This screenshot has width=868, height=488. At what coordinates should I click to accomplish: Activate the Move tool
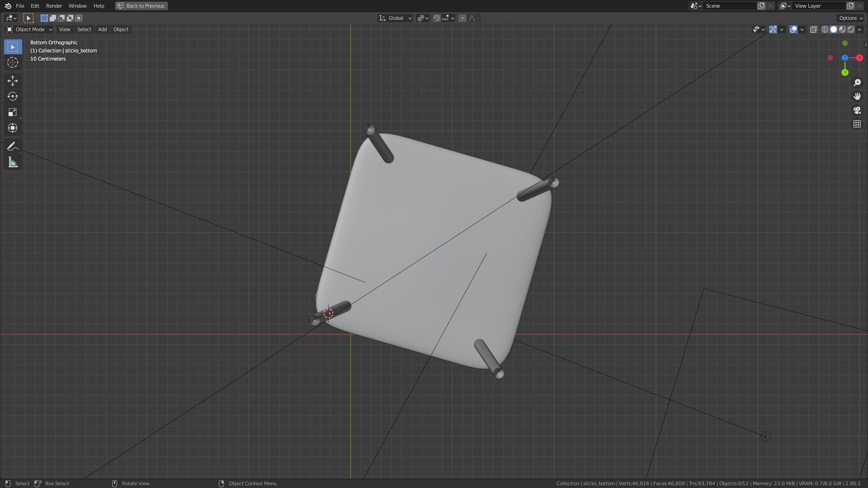[13, 81]
